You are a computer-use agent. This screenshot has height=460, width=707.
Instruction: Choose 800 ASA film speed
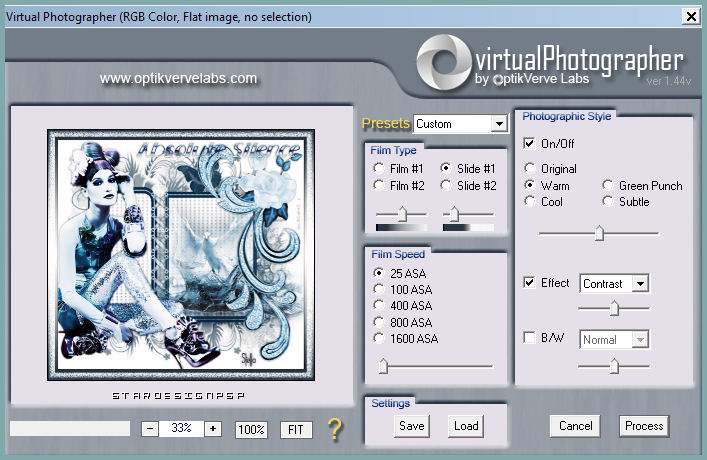[x=379, y=322]
